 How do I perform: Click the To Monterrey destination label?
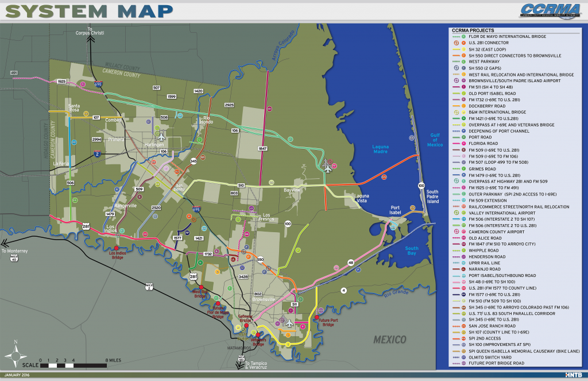[14, 251]
